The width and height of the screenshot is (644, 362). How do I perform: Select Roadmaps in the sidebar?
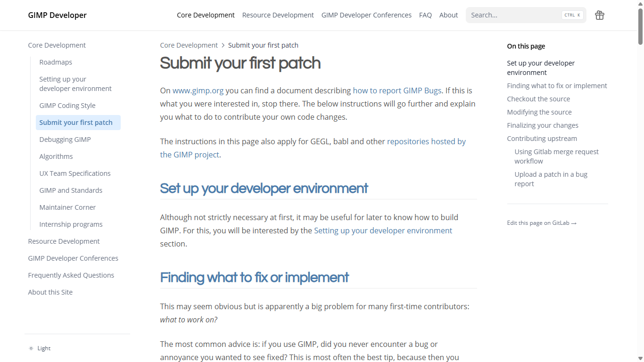click(x=56, y=62)
